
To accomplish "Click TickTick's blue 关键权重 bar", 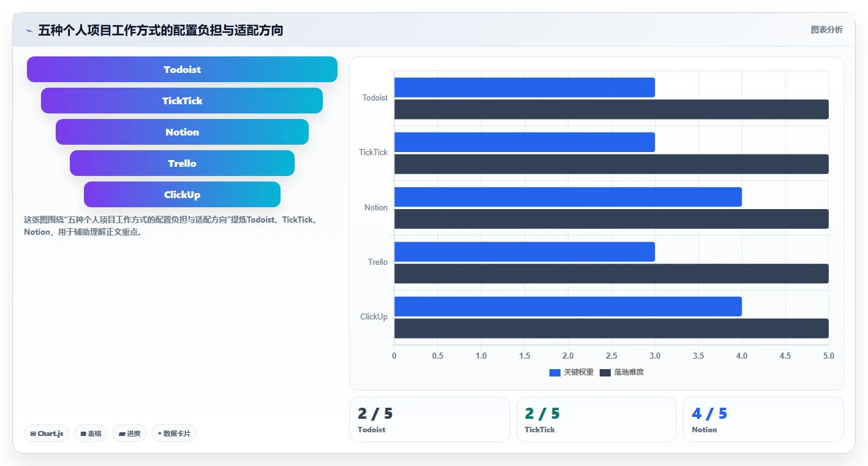I will click(524, 142).
